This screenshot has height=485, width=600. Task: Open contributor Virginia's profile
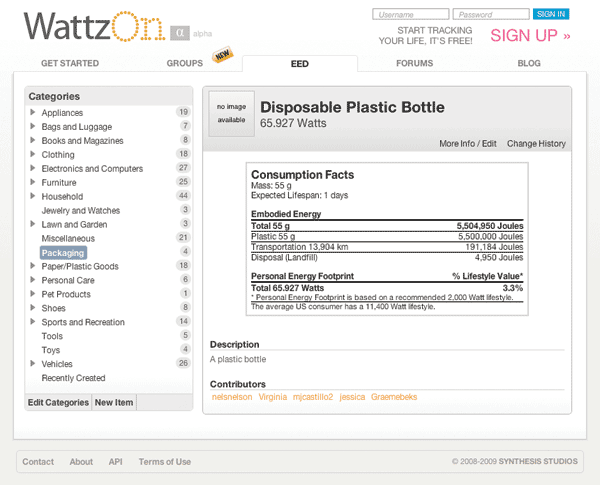273,397
